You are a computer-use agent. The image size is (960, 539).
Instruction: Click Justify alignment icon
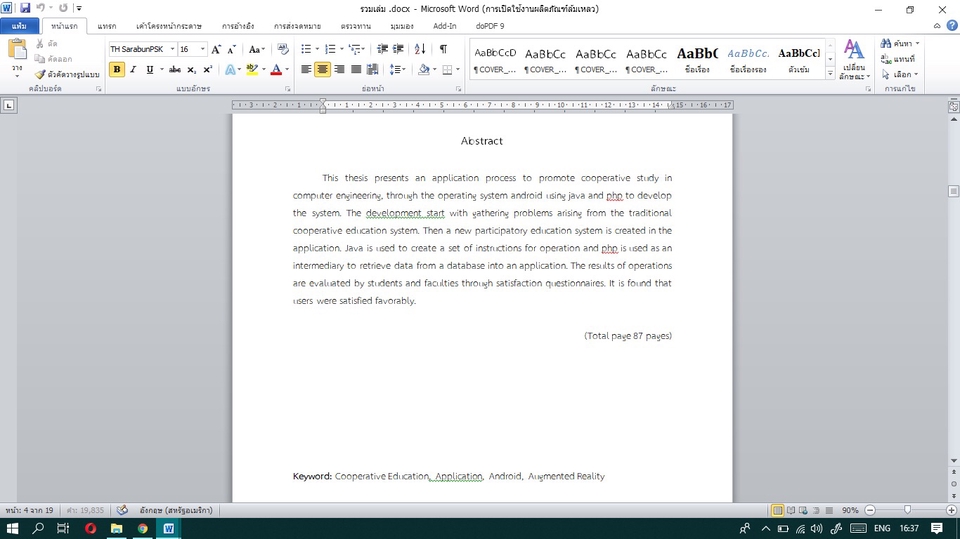click(x=356, y=69)
